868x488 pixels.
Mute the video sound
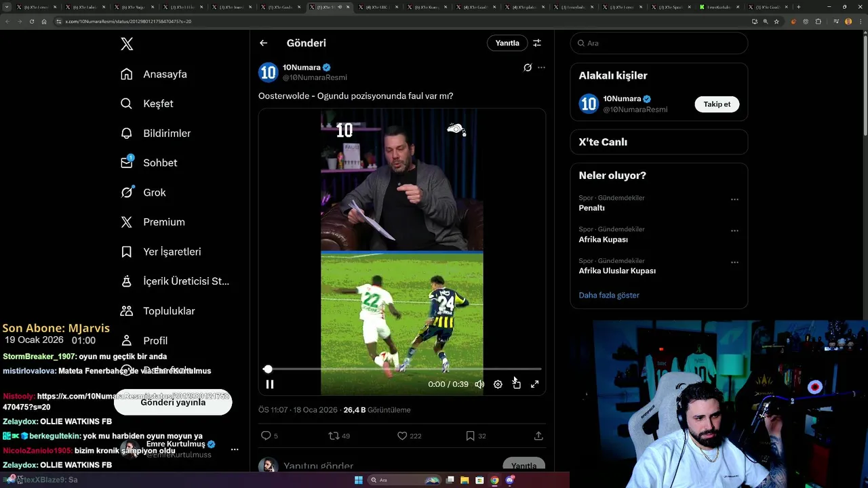pyautogui.click(x=479, y=384)
